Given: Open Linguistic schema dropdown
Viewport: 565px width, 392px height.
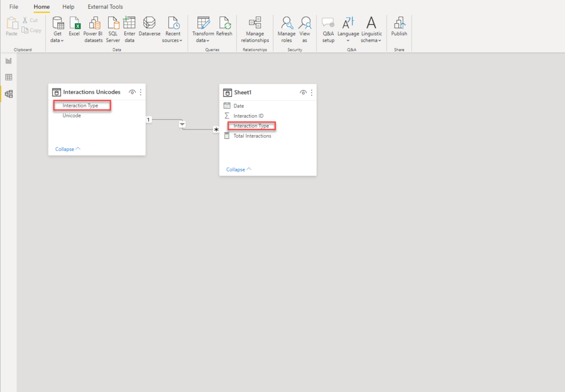Looking at the screenshot, I should point(371,30).
